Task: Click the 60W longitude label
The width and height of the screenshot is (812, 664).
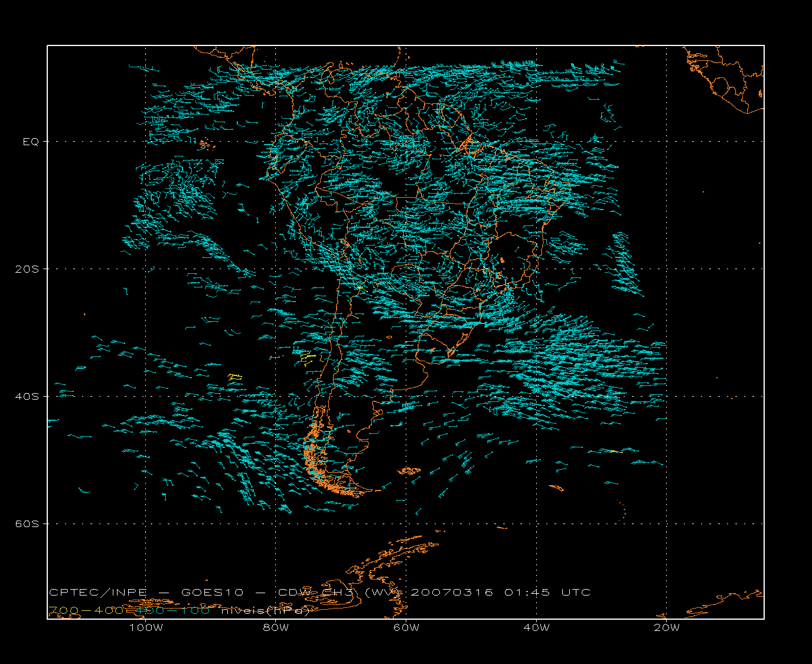Action: [x=406, y=627]
